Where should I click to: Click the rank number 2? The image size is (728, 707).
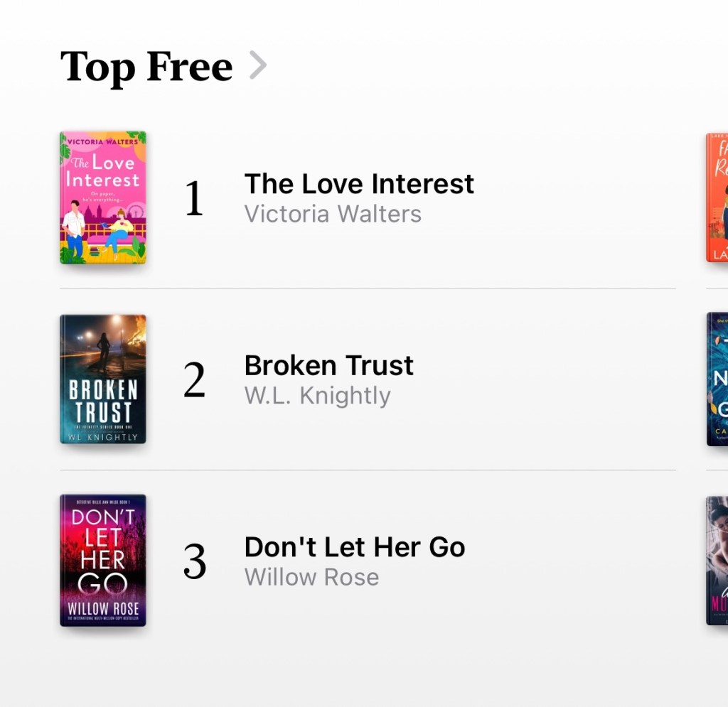(x=194, y=381)
